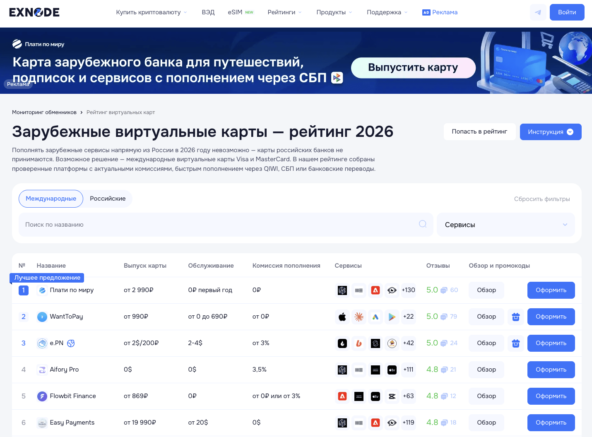Viewport: 592px width, 437px height.
Task: Expand the Рейтинги navigation dropdown
Action: pyautogui.click(x=284, y=12)
